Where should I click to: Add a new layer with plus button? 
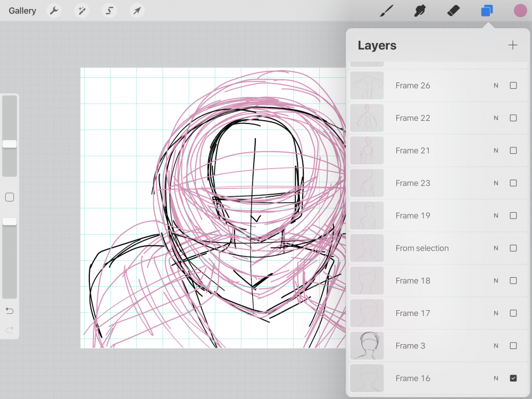pyautogui.click(x=512, y=45)
